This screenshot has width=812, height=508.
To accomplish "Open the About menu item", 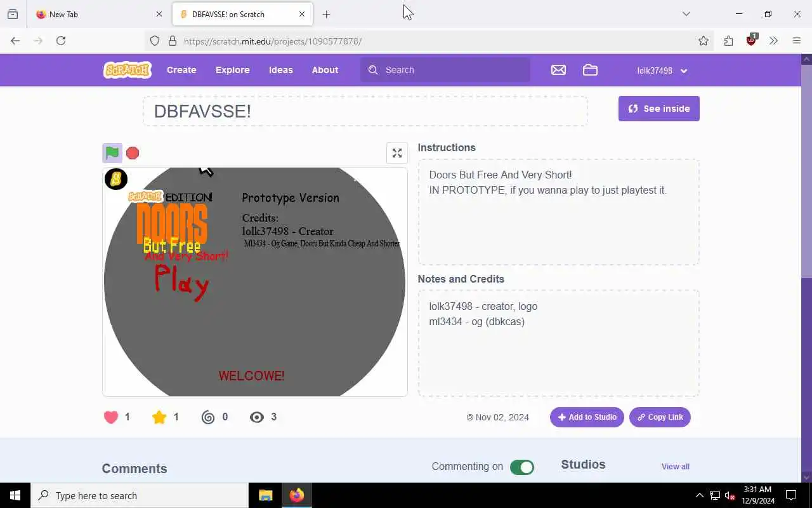I will pyautogui.click(x=325, y=70).
